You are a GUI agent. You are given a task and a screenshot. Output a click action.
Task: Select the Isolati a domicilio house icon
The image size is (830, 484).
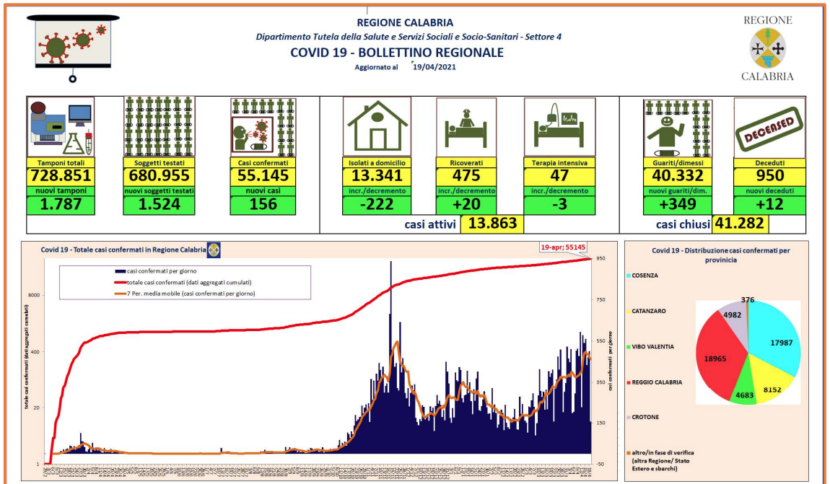point(377,126)
